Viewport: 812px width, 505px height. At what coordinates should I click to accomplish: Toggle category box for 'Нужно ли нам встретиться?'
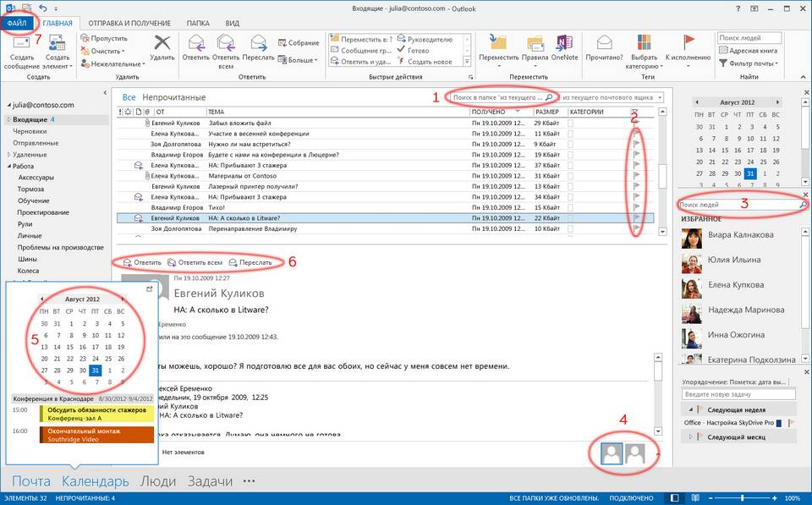tap(571, 144)
